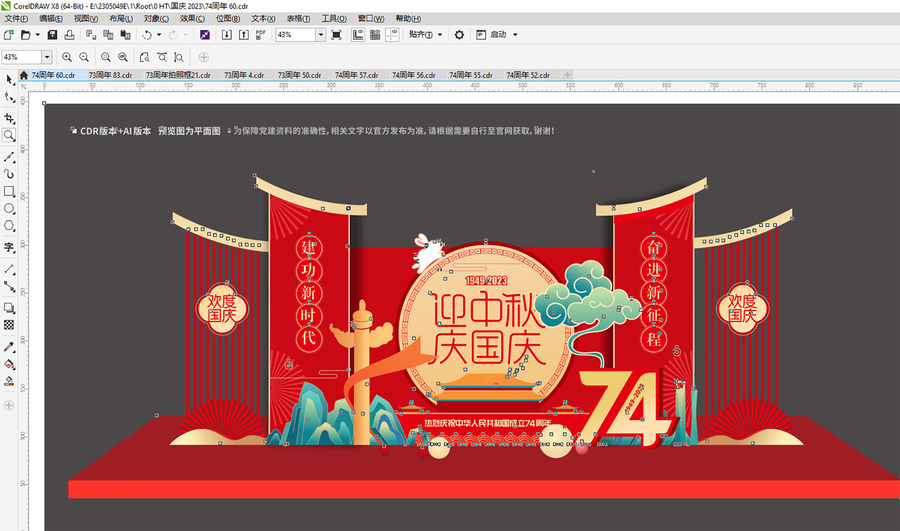The image size is (900, 531).
Task: Toggle full-screen preview
Action: coord(336,35)
